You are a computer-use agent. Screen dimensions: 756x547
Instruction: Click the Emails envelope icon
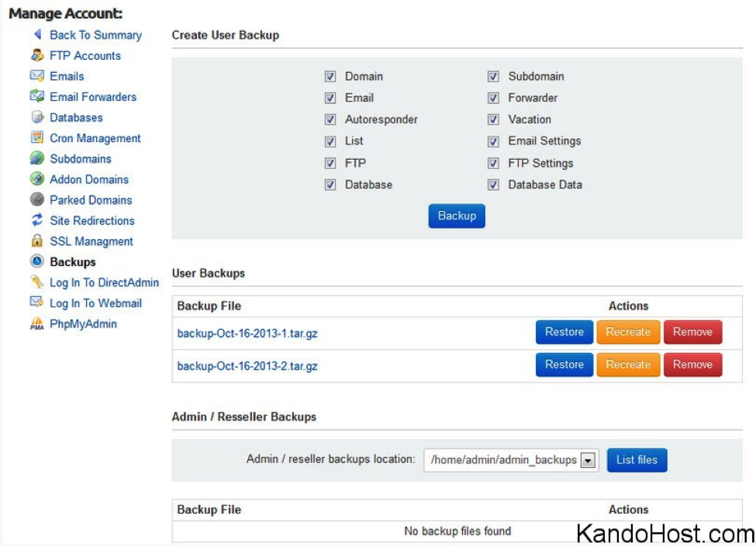click(x=37, y=76)
